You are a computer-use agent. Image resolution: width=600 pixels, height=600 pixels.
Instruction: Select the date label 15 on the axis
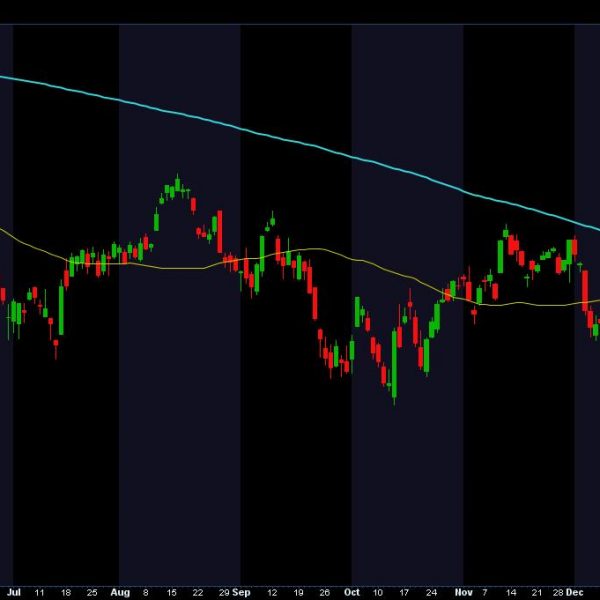pos(172,593)
